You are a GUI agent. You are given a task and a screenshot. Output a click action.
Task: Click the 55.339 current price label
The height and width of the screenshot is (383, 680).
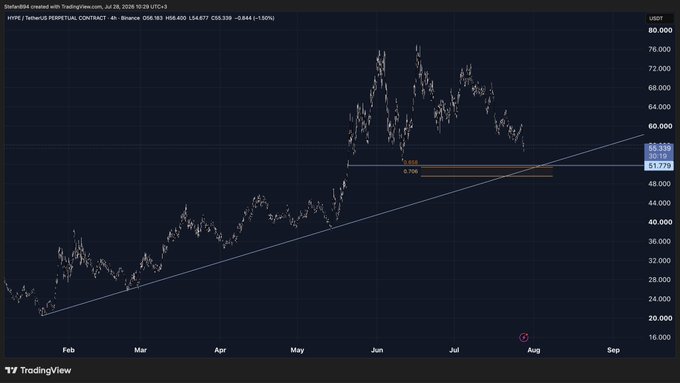(659, 148)
